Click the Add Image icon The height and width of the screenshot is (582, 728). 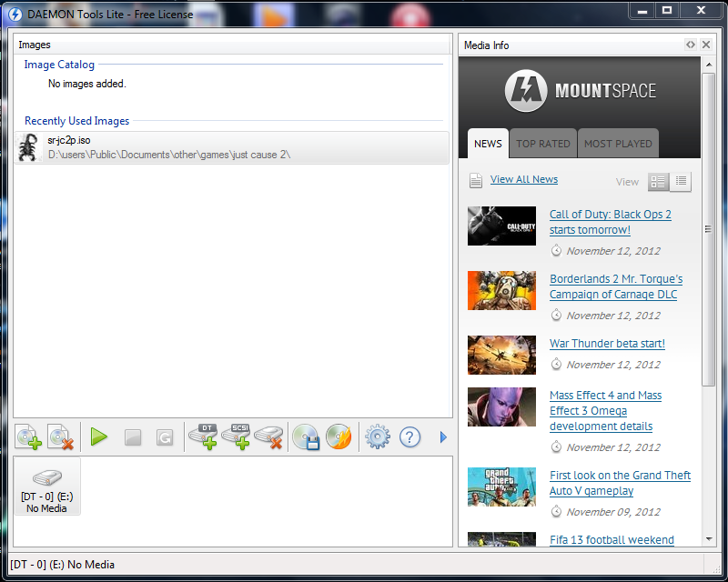[x=29, y=436]
